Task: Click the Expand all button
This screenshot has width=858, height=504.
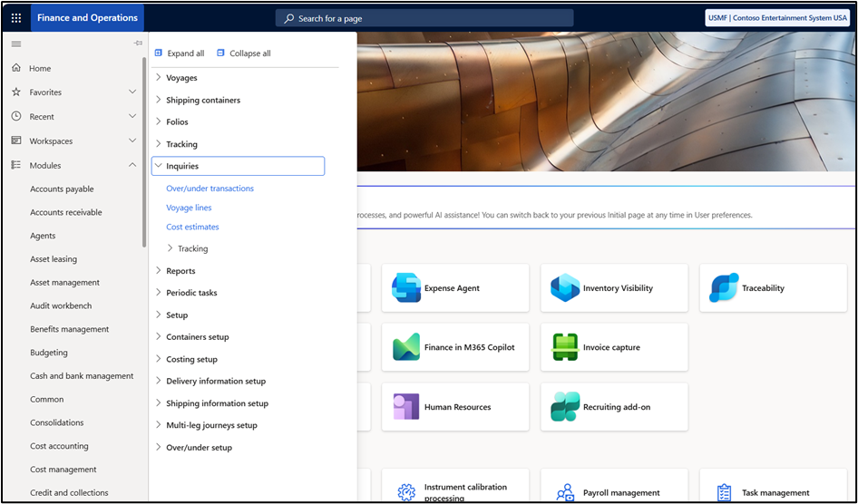Action: [x=180, y=53]
